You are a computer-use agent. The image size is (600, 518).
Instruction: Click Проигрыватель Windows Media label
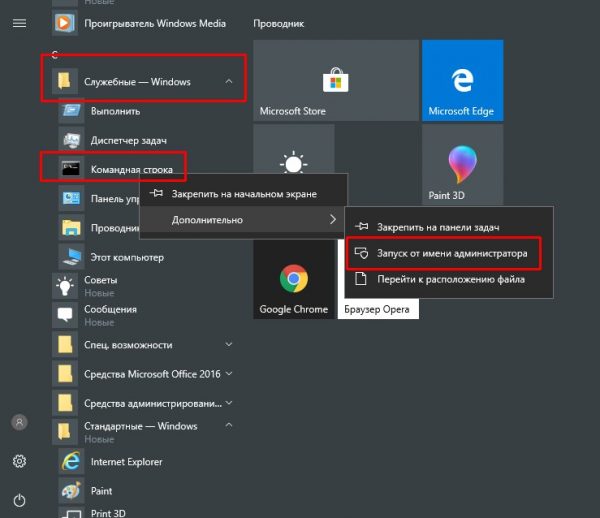[x=155, y=23]
